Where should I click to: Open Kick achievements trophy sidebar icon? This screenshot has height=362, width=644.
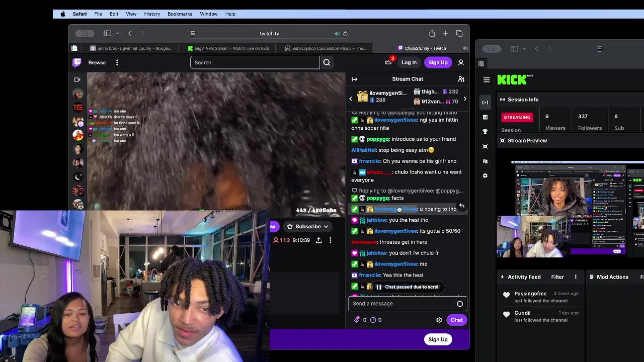coord(485,132)
